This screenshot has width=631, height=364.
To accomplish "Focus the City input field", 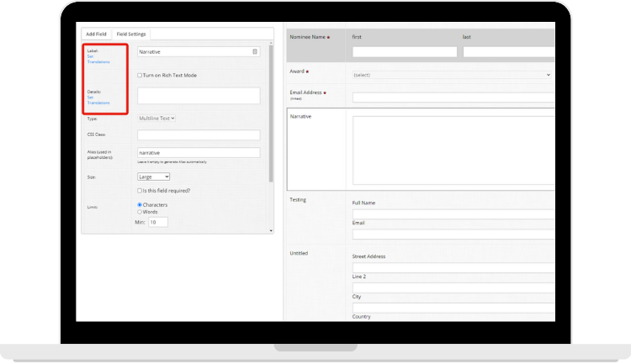I will click(x=453, y=308).
